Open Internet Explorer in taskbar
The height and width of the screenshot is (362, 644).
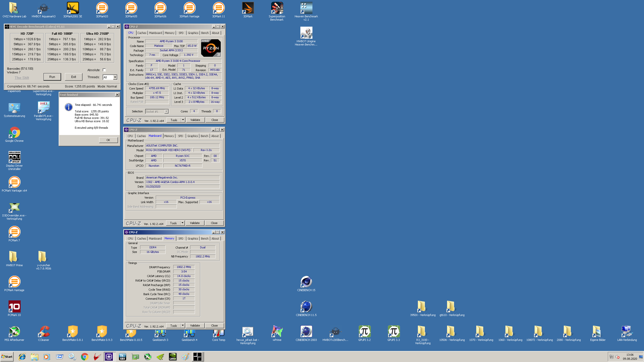[x=22, y=357]
